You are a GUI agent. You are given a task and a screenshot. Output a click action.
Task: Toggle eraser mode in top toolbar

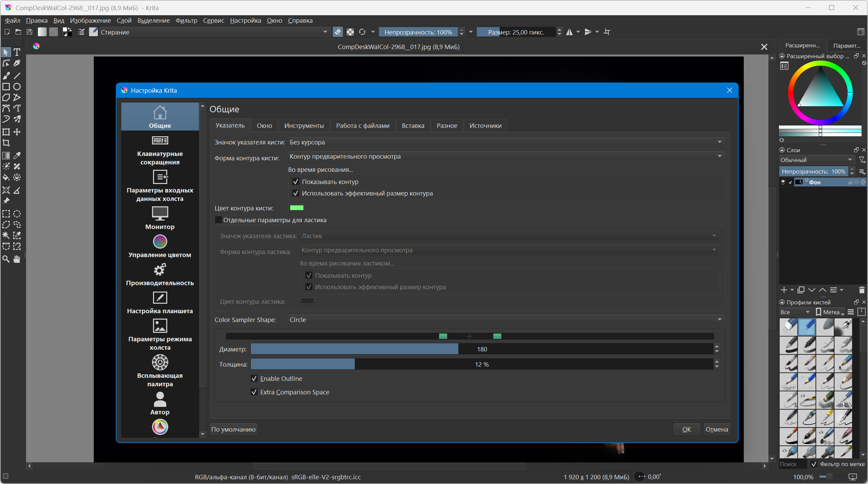click(x=338, y=32)
